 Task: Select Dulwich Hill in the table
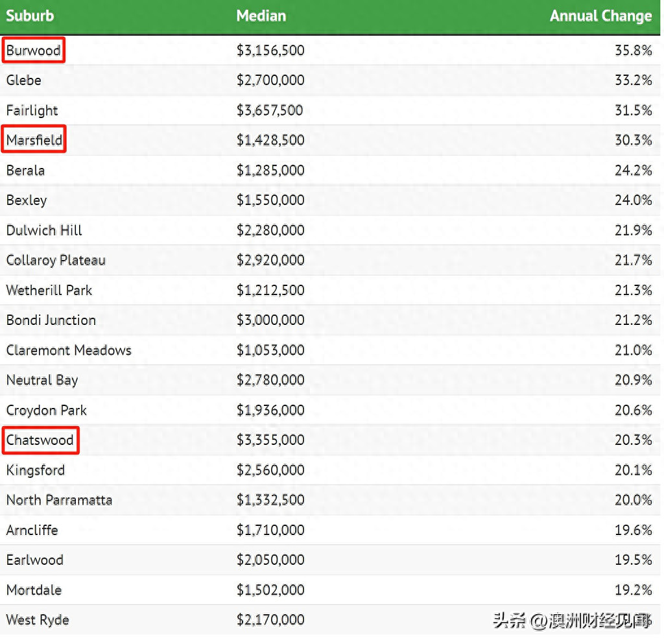coord(44,230)
